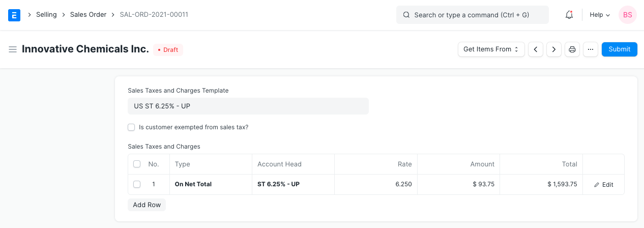Screen dimensions: 644x228
Task: Open the three-dots more options menu
Action: [x=590, y=49]
